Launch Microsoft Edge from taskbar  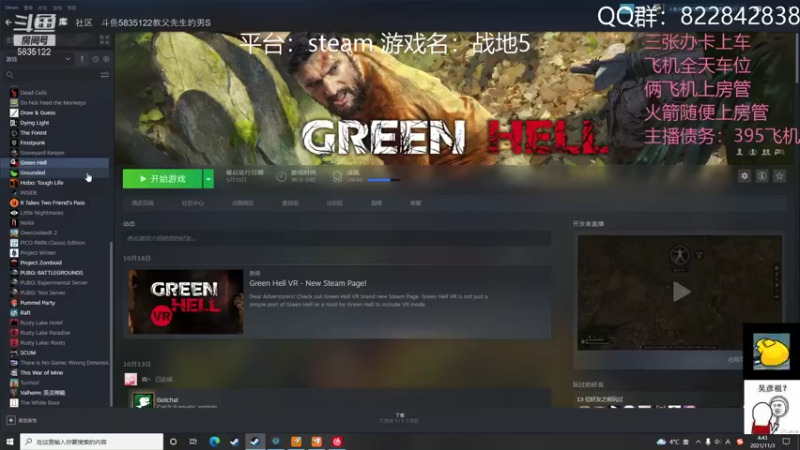pos(214,441)
